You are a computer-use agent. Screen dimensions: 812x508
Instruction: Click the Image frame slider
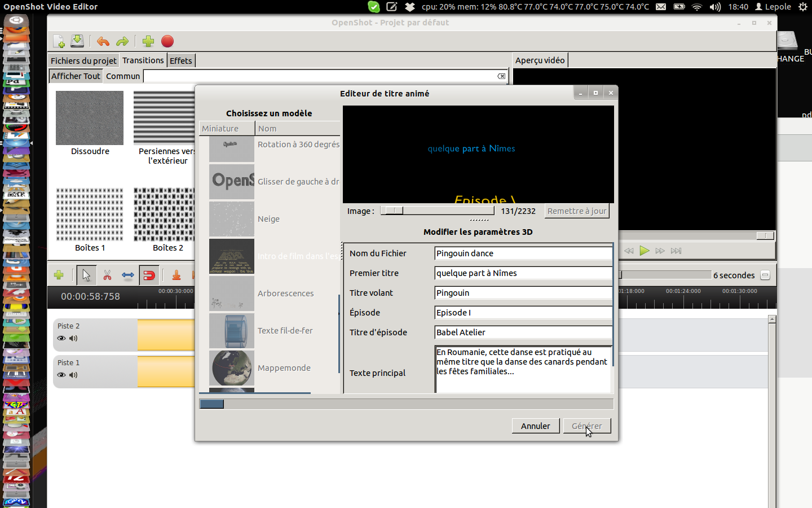[x=437, y=211]
